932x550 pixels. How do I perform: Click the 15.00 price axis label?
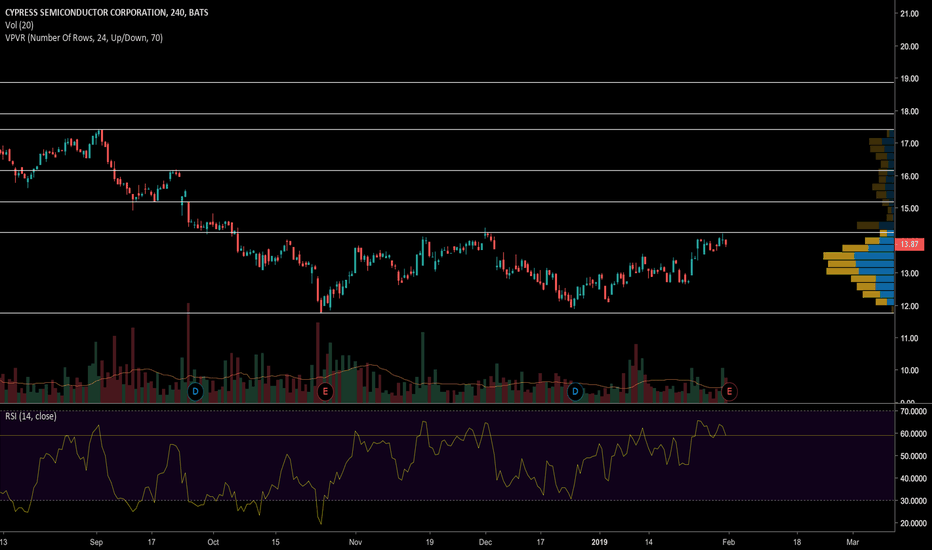909,208
